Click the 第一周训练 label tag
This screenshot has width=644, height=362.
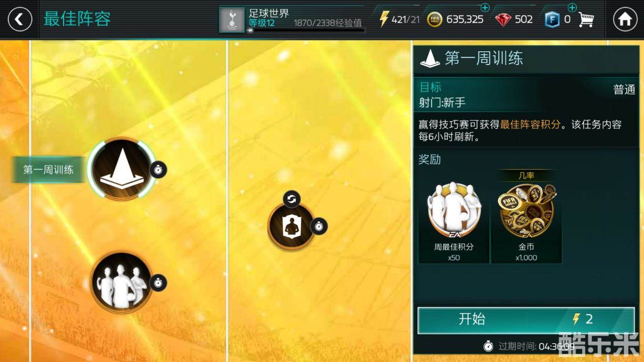pos(48,170)
